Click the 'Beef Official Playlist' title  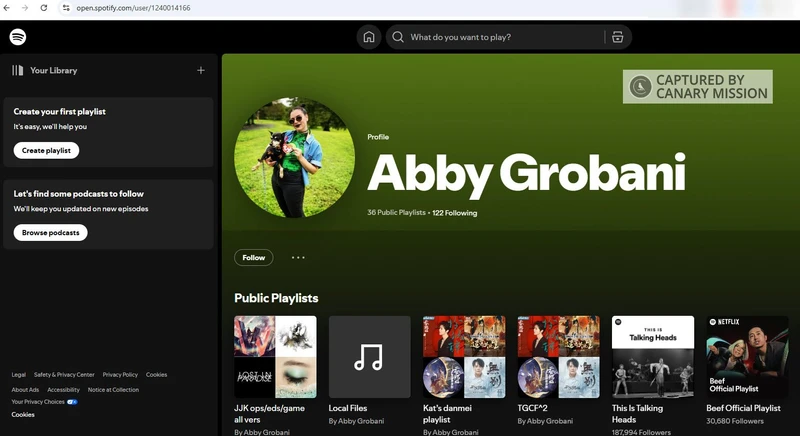(x=743, y=408)
